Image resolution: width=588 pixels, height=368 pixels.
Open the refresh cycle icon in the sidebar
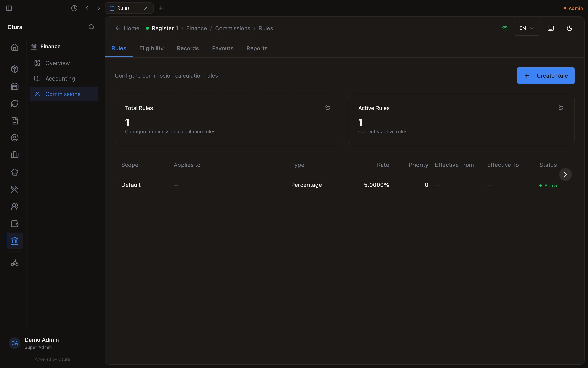point(14,103)
